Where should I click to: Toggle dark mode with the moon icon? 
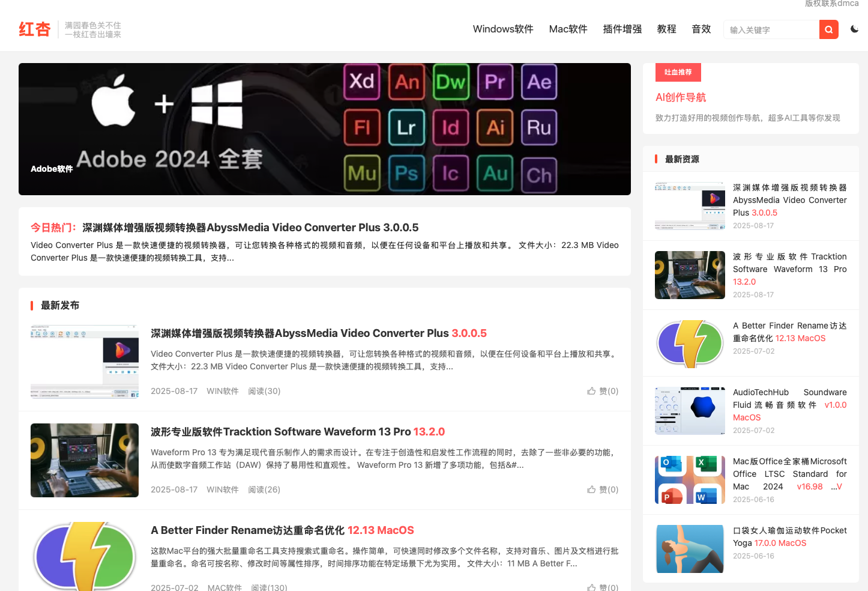point(854,28)
